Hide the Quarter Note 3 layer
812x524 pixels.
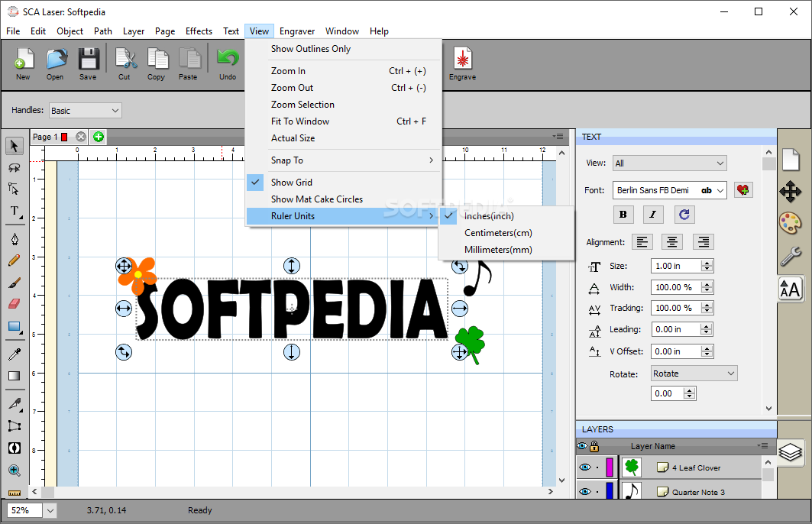585,491
